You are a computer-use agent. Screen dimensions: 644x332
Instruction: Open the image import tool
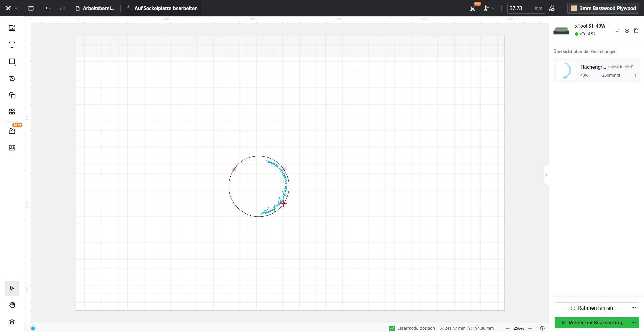point(12,28)
